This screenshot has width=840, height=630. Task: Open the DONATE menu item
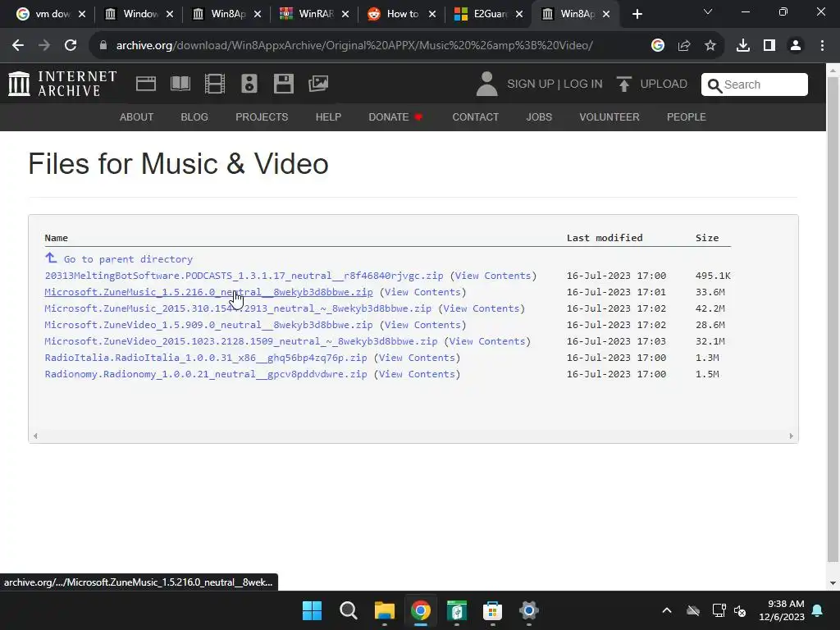pyautogui.click(x=395, y=116)
